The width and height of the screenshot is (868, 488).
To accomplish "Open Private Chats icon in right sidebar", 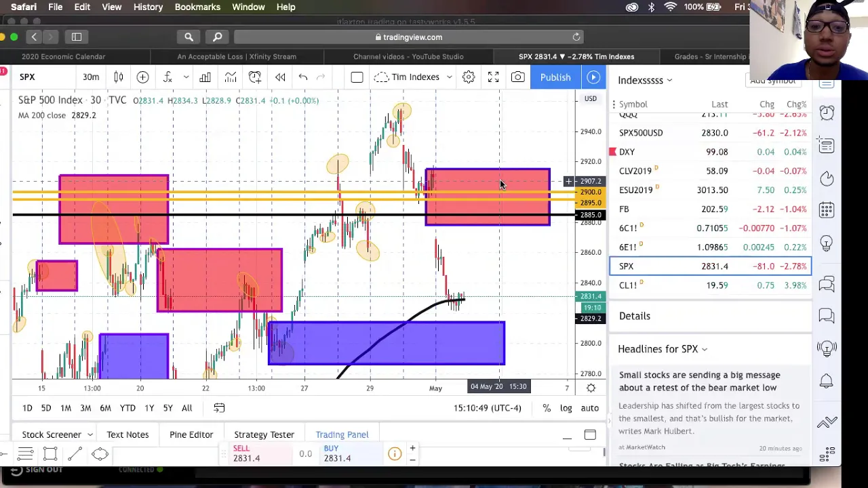I will tap(827, 315).
